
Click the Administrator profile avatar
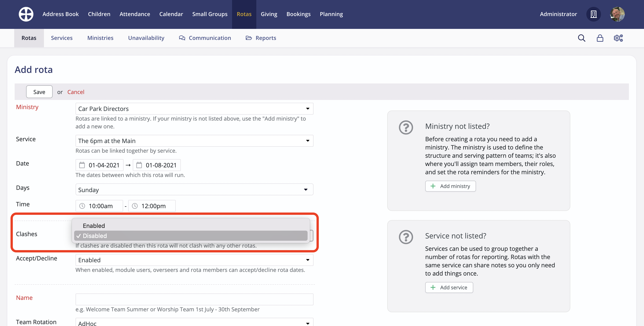[617, 14]
